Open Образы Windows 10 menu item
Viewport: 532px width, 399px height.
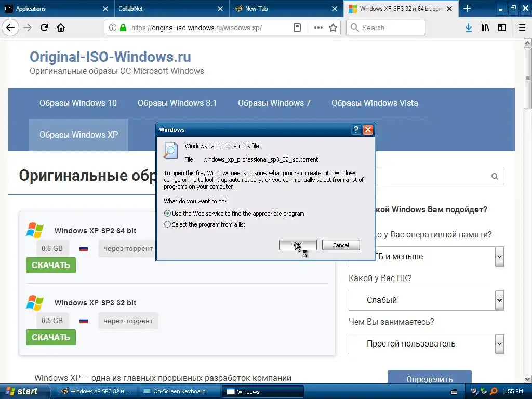click(78, 103)
